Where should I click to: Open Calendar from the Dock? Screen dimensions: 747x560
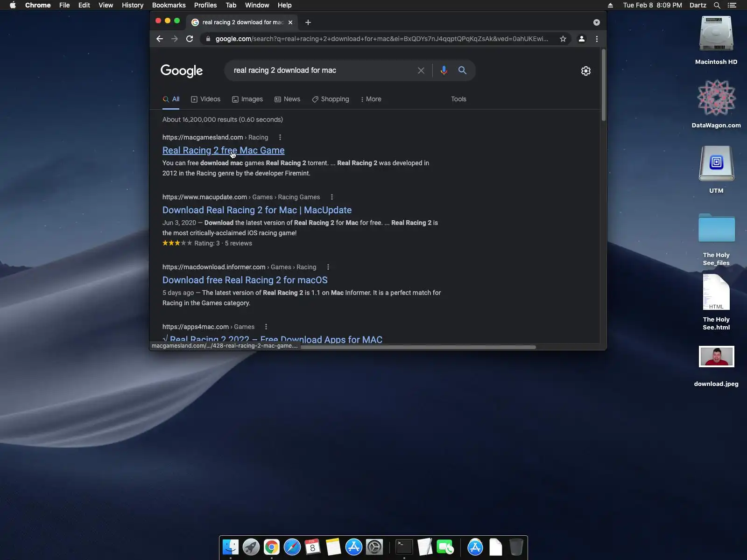pyautogui.click(x=313, y=547)
